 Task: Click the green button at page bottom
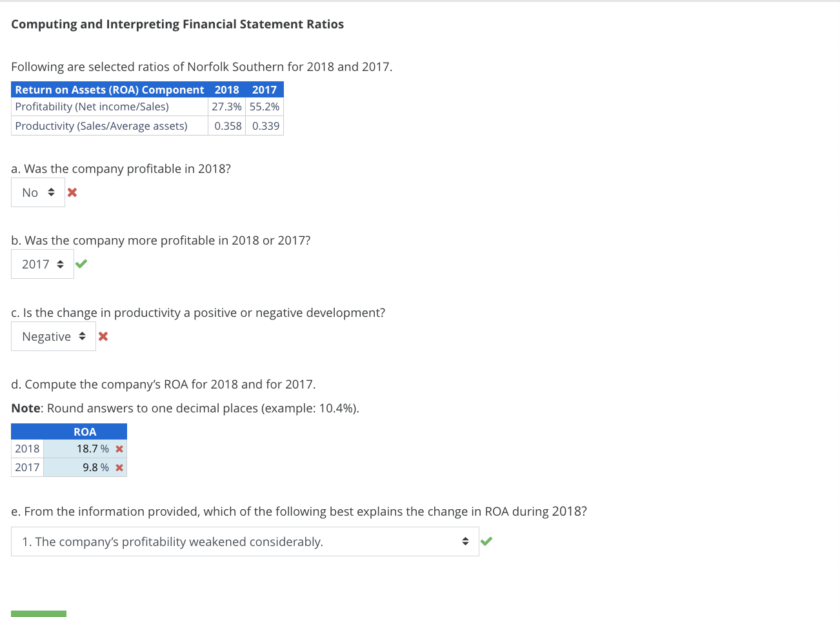coord(39,613)
